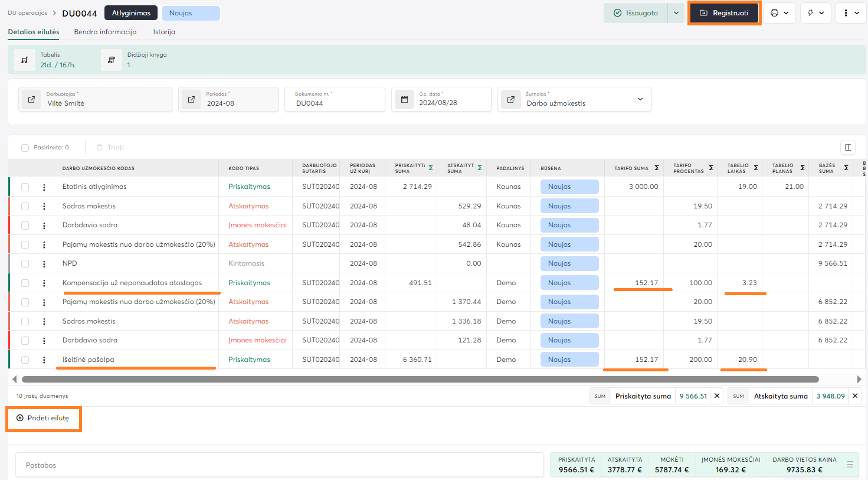The height and width of the screenshot is (480, 868).
Task: Check the Sodros mokestis Kaunas row checkbox
Action: click(x=25, y=206)
